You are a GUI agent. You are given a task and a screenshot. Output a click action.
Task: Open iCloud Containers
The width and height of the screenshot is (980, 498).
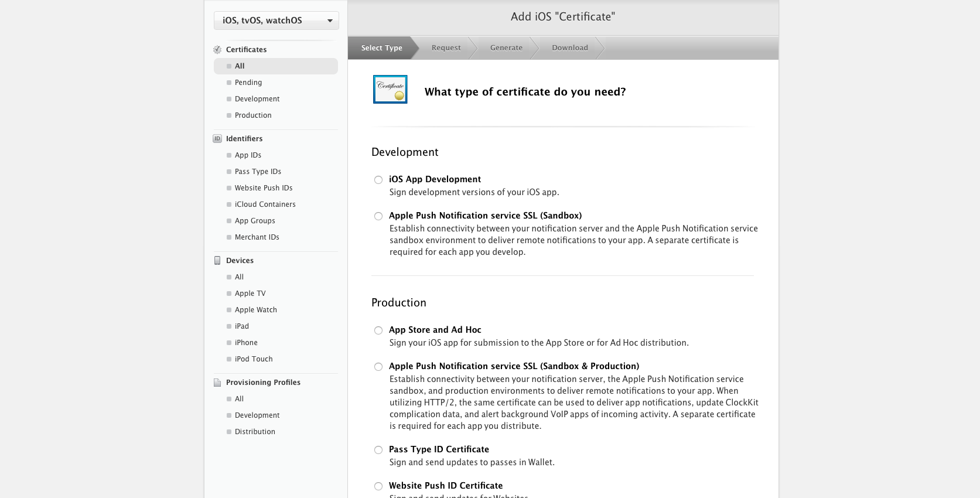click(265, 204)
